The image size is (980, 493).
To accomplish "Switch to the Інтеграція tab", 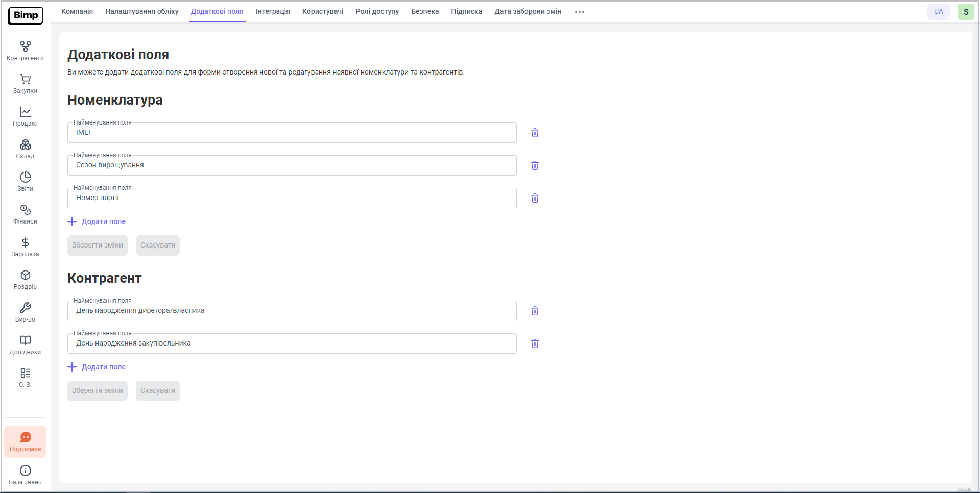I will pos(273,12).
